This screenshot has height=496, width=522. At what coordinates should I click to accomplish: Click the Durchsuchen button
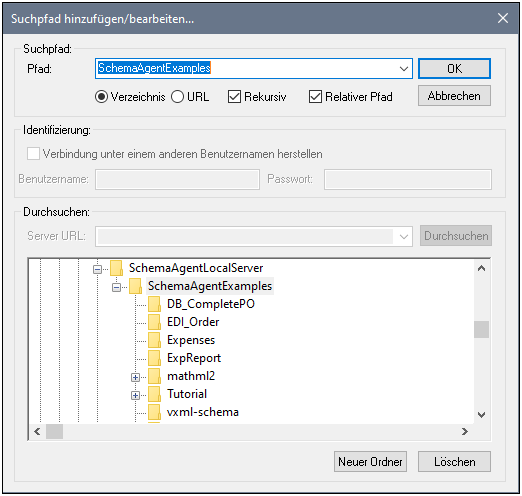tap(456, 236)
